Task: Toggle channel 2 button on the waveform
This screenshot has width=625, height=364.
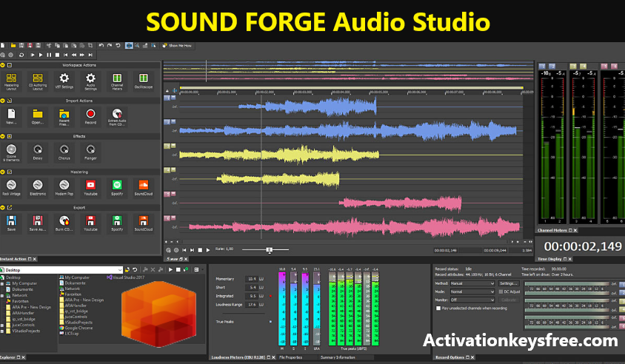Action: 167,122
